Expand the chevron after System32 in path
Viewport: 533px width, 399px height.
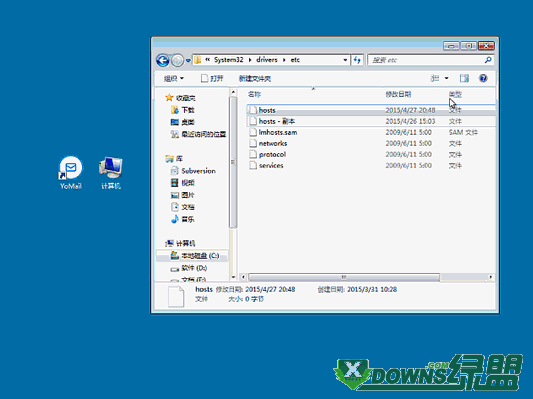[x=250, y=60]
